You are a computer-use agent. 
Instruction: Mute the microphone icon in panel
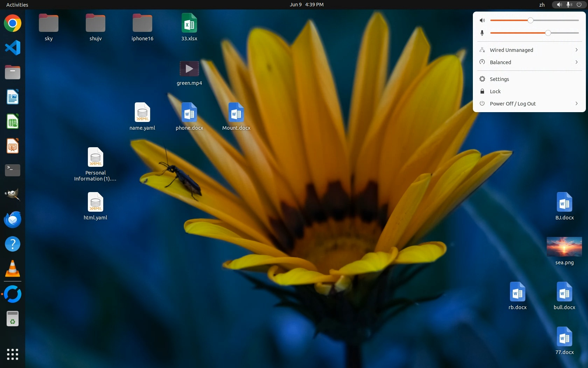pyautogui.click(x=482, y=33)
